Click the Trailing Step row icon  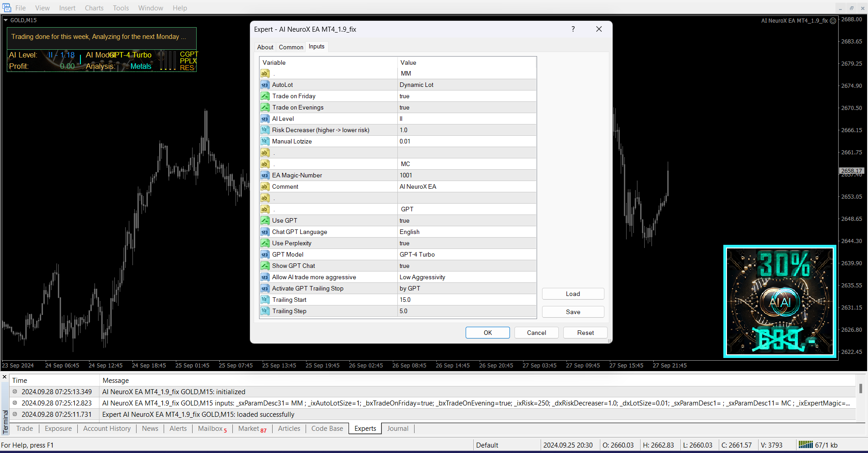pos(265,311)
